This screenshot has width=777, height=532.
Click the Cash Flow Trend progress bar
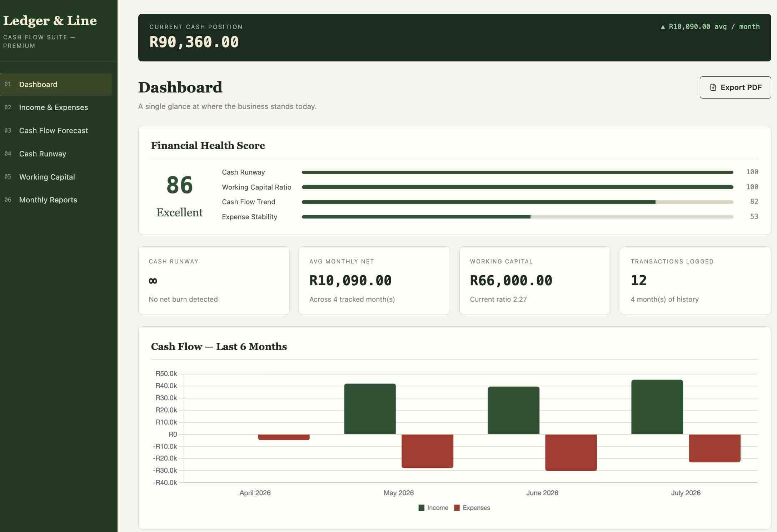518,202
